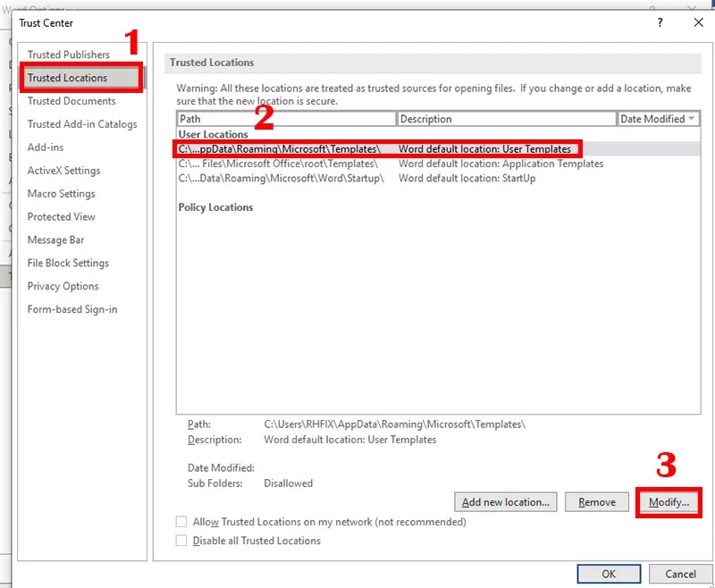Viewport: 715px width, 588px height.
Task: Sort by the Description column header
Action: point(506,119)
